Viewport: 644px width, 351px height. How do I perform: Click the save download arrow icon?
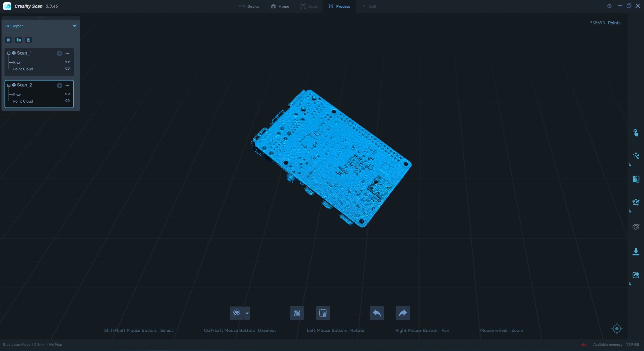click(x=636, y=252)
